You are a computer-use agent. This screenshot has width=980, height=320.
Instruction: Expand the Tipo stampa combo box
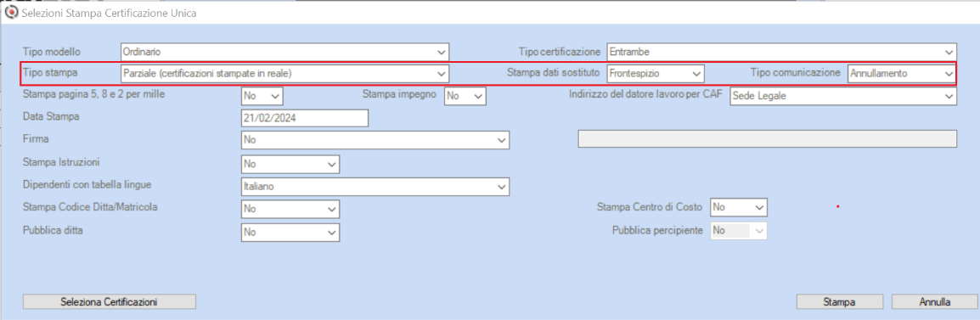[284, 73]
